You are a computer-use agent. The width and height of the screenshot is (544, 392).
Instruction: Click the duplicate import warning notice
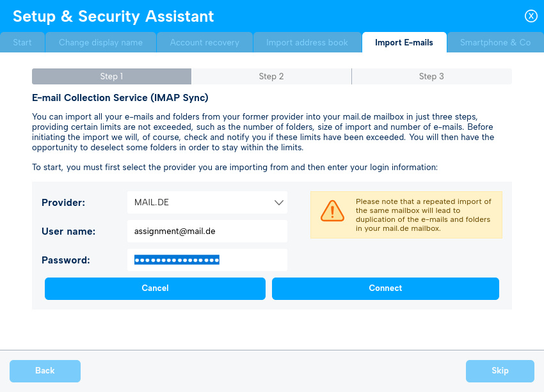406,215
